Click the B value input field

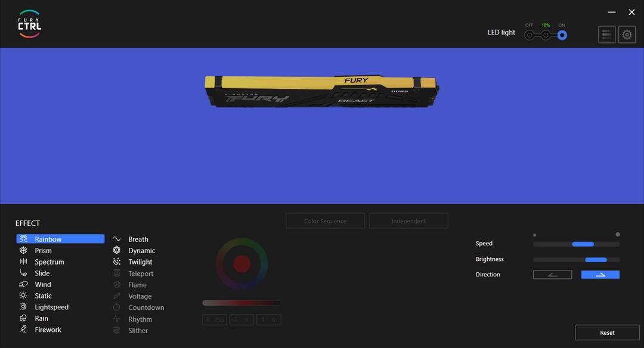click(x=268, y=319)
